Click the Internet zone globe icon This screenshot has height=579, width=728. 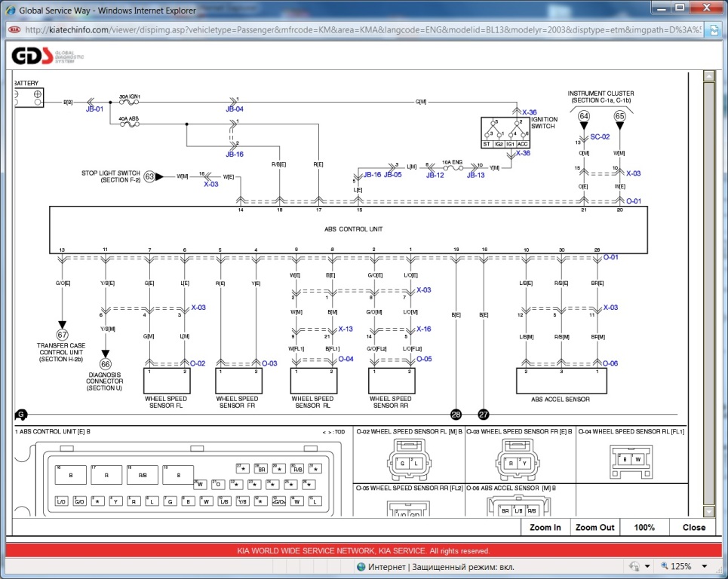click(361, 566)
